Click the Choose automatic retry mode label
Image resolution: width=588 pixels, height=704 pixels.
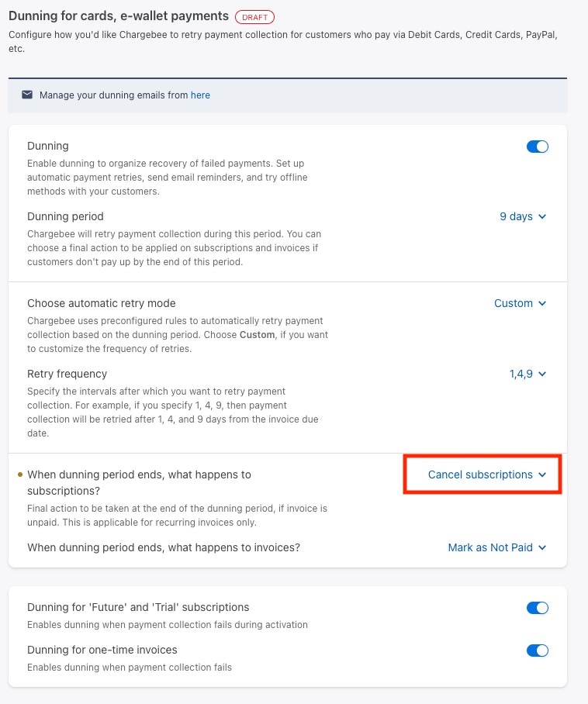(101, 303)
